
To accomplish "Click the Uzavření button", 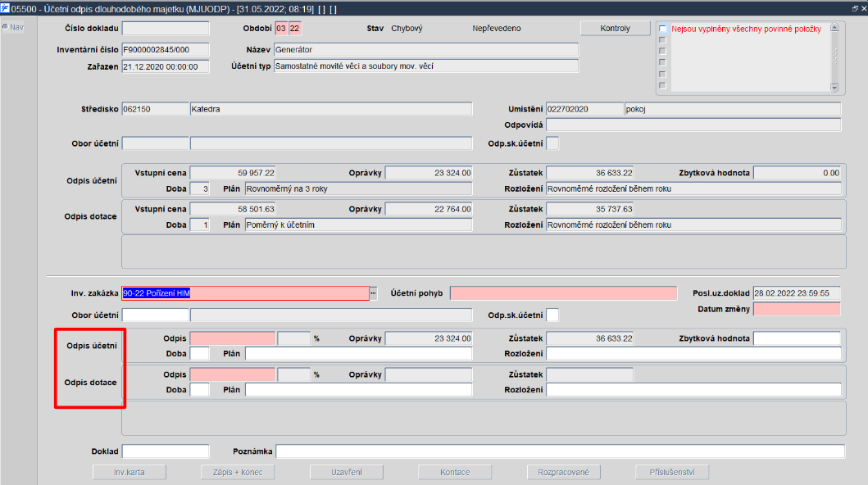I will pos(347,472).
